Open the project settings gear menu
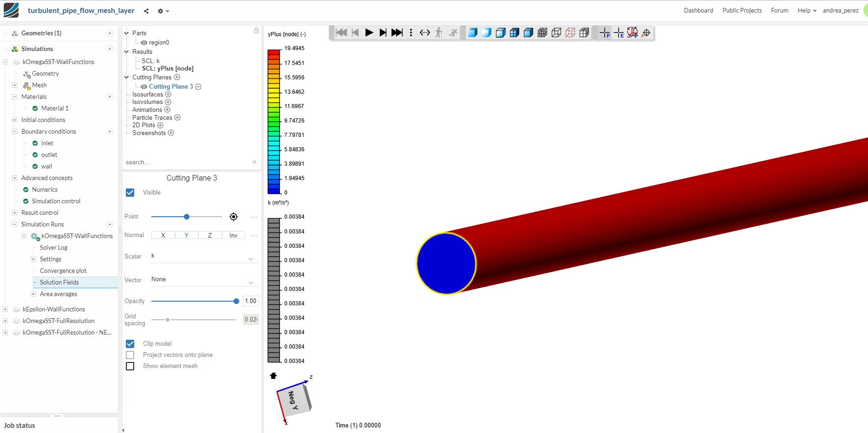 (x=163, y=11)
